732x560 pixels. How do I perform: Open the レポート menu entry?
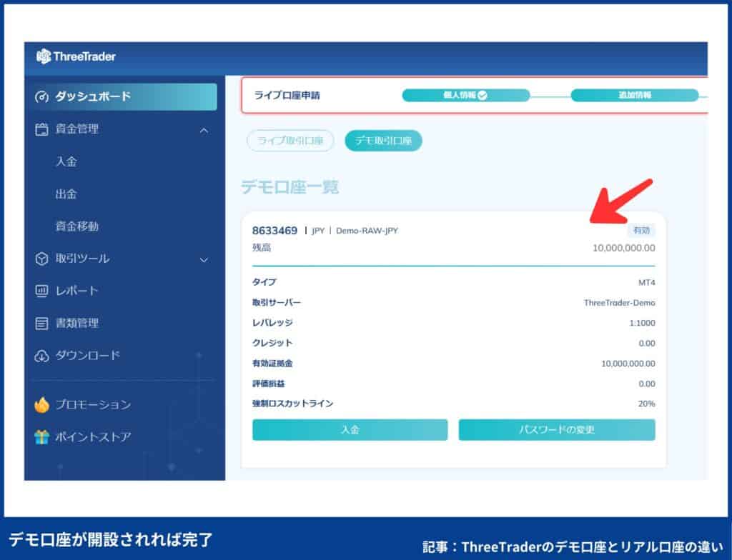click(x=77, y=291)
